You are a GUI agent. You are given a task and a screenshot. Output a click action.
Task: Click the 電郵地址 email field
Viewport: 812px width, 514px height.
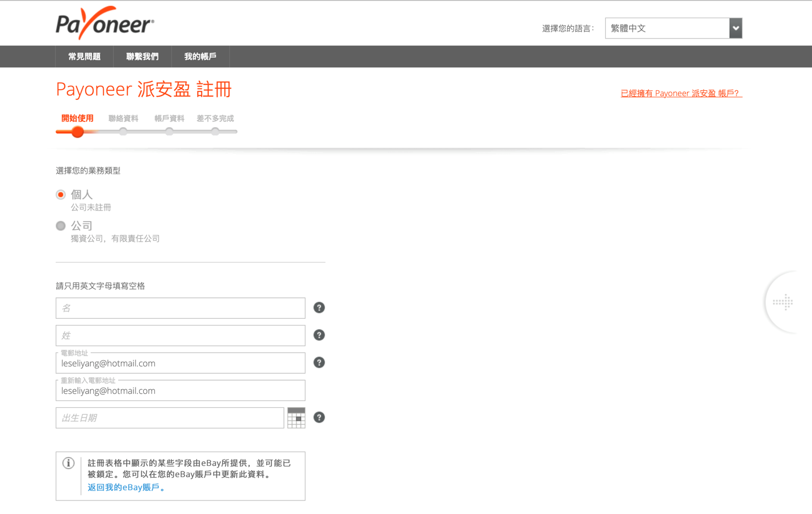pyautogui.click(x=181, y=363)
